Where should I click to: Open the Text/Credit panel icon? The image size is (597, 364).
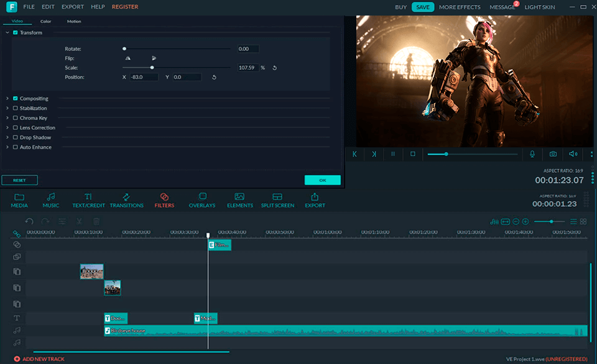click(88, 197)
